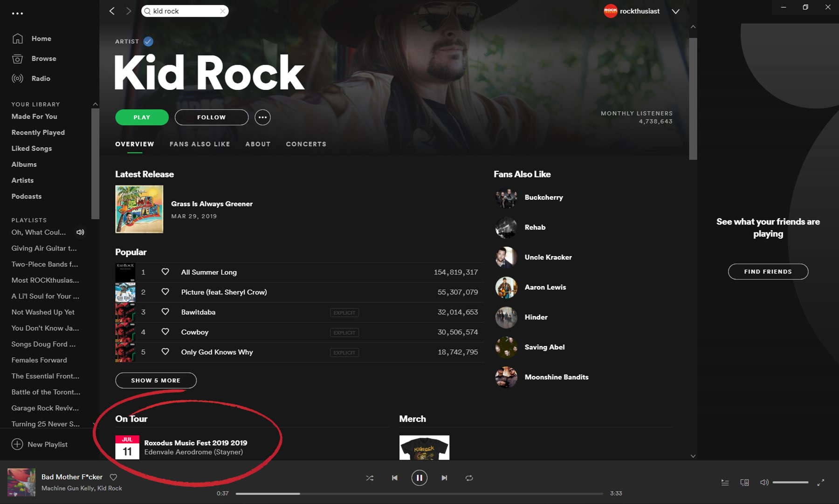Screen dimensions: 839x504
Task: Focus the kid rock search field
Action: (185, 11)
